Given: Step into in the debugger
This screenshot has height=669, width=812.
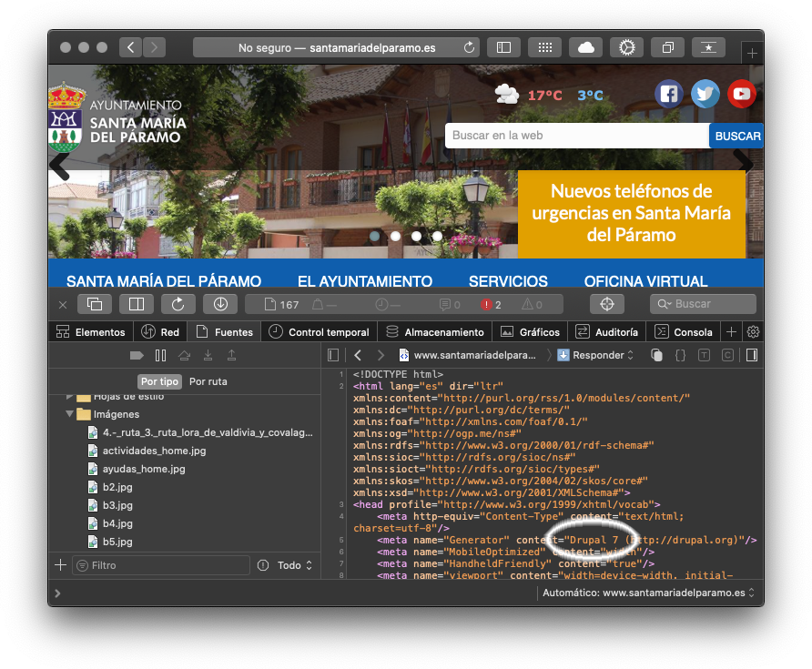Looking at the screenshot, I should tap(208, 355).
